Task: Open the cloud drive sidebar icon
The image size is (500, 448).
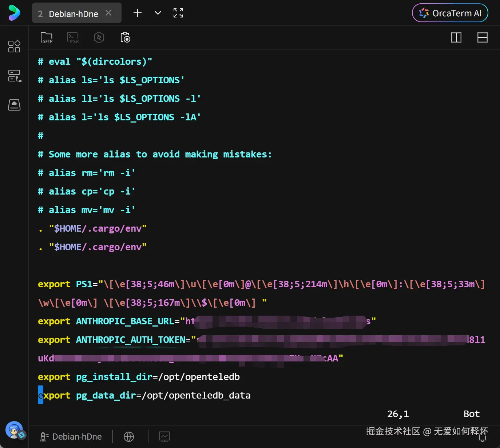Action: (14, 105)
